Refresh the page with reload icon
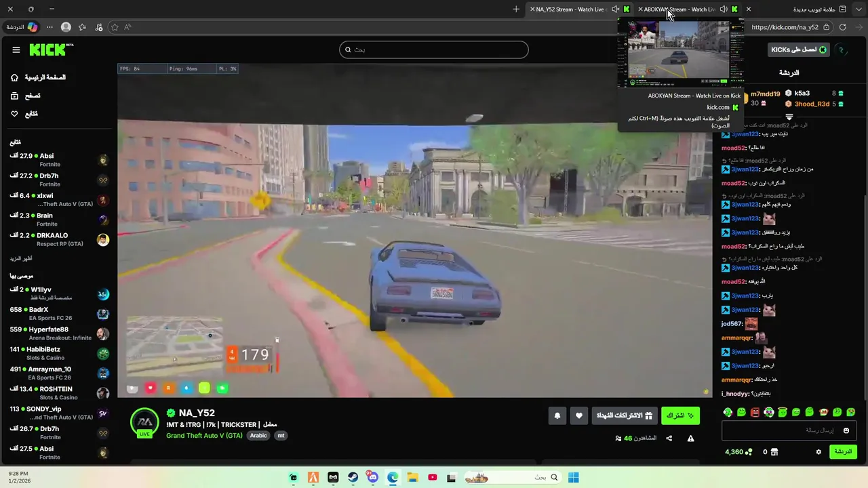 (x=843, y=27)
